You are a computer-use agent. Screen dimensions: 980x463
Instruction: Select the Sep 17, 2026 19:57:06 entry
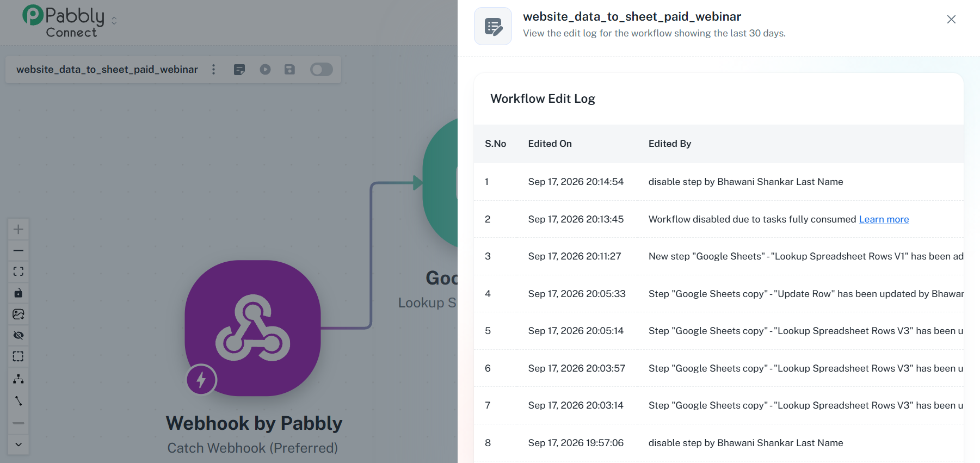[x=719, y=443]
